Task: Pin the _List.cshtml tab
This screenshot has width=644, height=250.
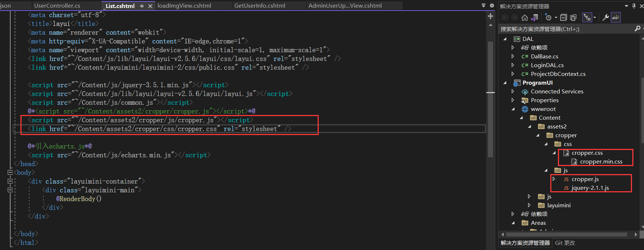Action: [141, 6]
